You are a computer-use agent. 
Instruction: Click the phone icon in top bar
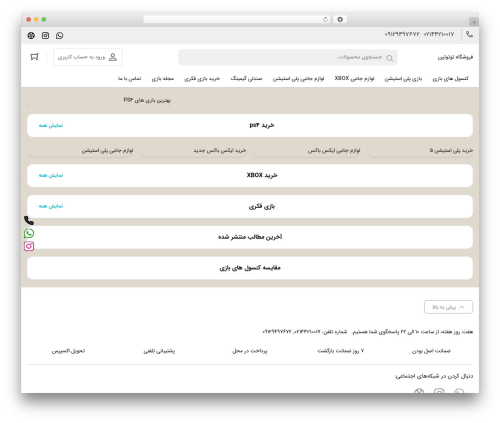469,34
